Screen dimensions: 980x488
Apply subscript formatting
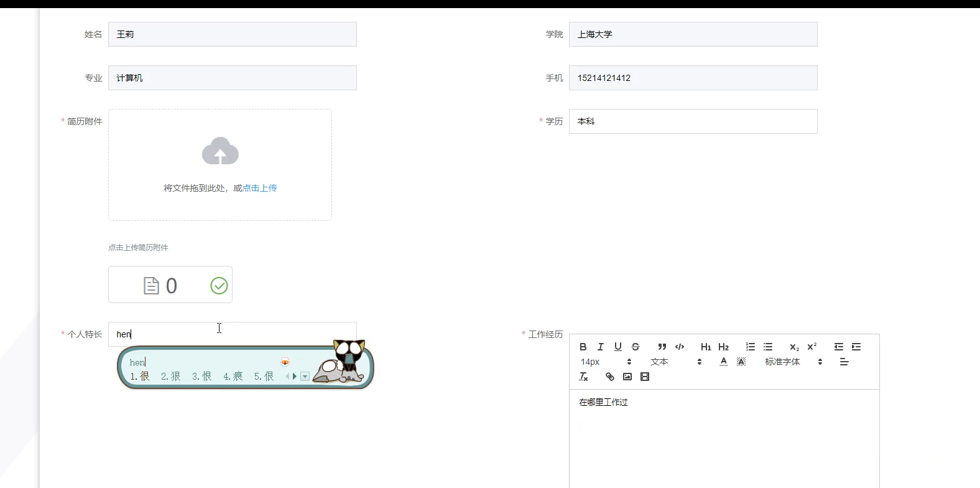[795, 347]
